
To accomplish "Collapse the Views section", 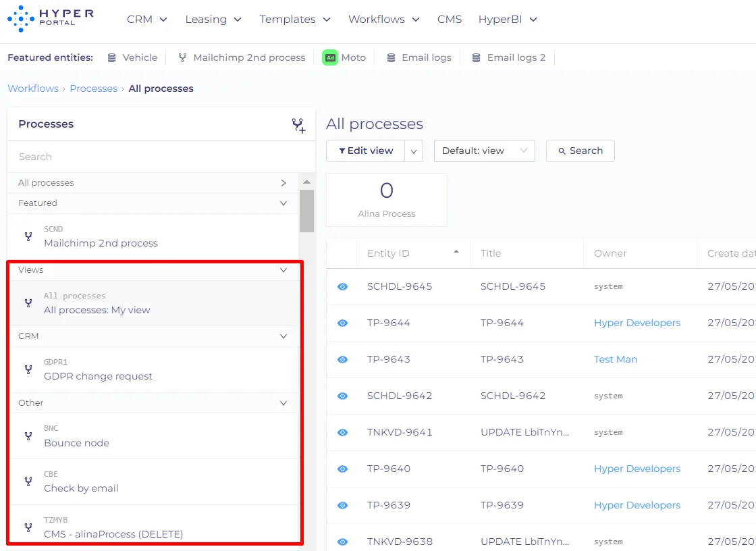I will pos(283,270).
